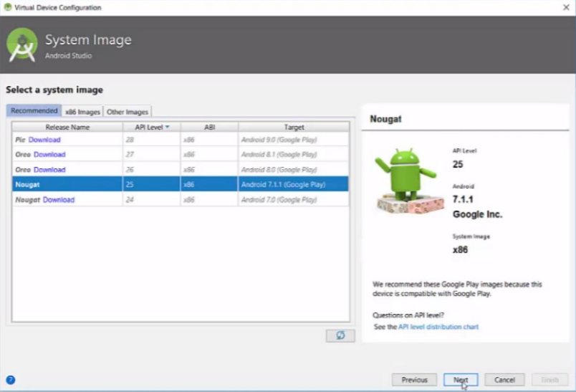This screenshot has width=576, height=392.
Task: Sort by the Release Name column header
Action: 67,127
